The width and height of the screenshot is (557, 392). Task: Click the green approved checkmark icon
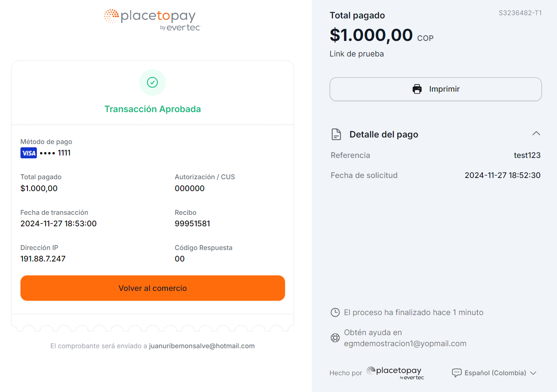pos(152,83)
